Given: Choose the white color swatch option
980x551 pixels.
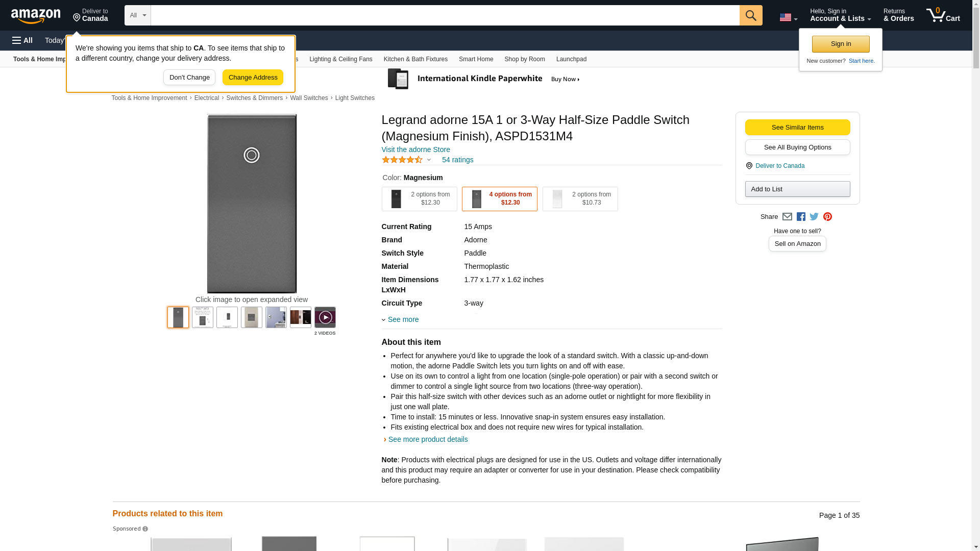Looking at the screenshot, I should pos(580,199).
